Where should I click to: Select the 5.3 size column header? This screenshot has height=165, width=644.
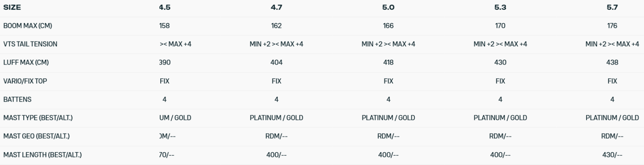pyautogui.click(x=500, y=7)
